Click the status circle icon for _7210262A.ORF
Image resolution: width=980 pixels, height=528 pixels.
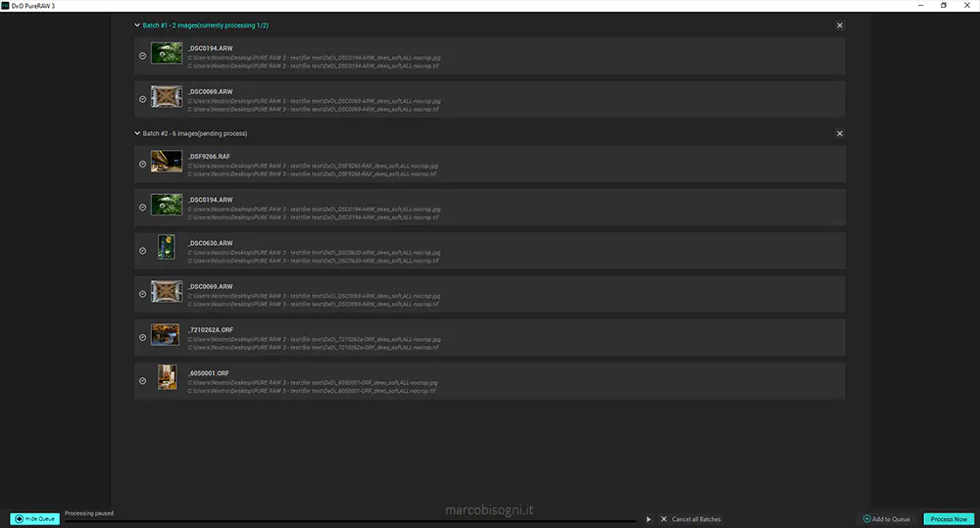click(142, 337)
